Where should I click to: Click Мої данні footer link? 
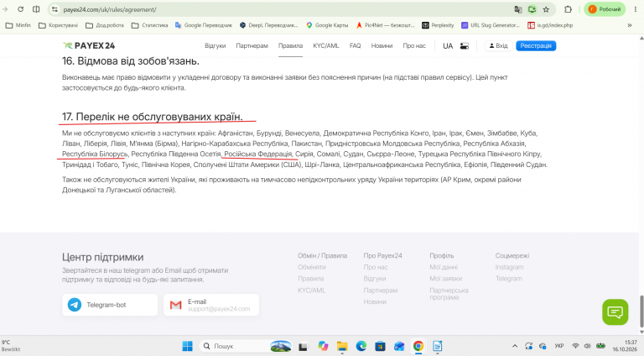click(444, 267)
